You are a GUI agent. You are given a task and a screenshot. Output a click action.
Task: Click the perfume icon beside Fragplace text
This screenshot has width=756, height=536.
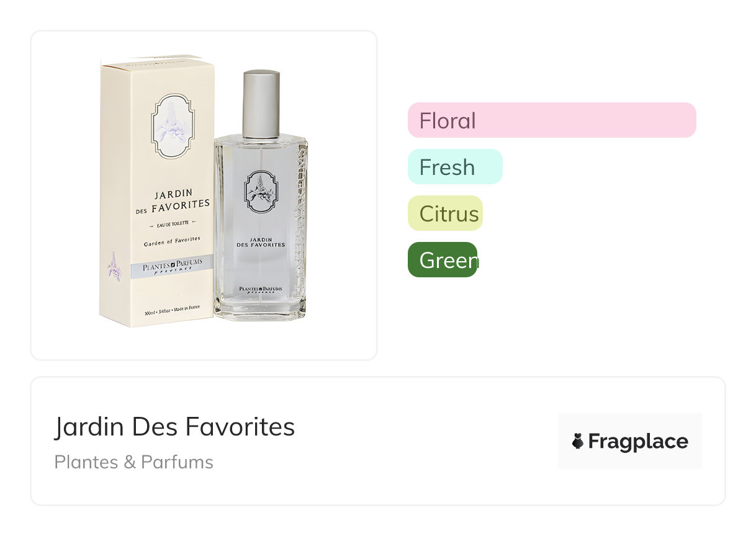(x=578, y=441)
